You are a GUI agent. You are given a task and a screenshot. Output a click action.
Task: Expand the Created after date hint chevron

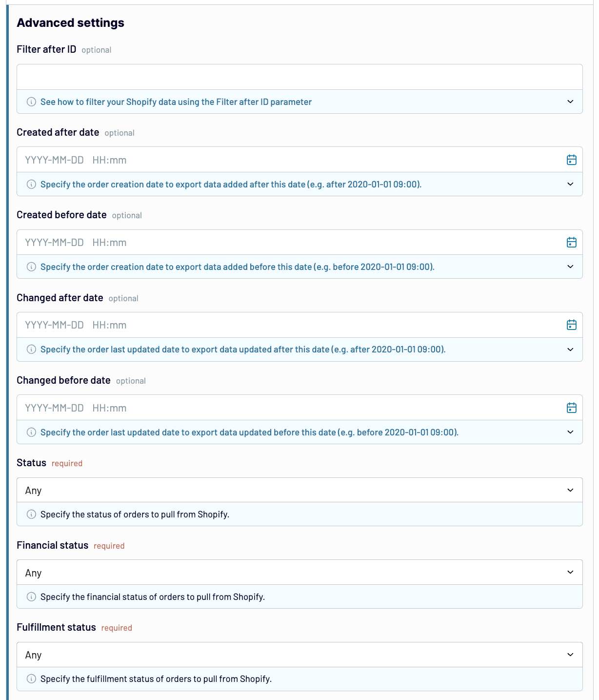click(x=570, y=185)
